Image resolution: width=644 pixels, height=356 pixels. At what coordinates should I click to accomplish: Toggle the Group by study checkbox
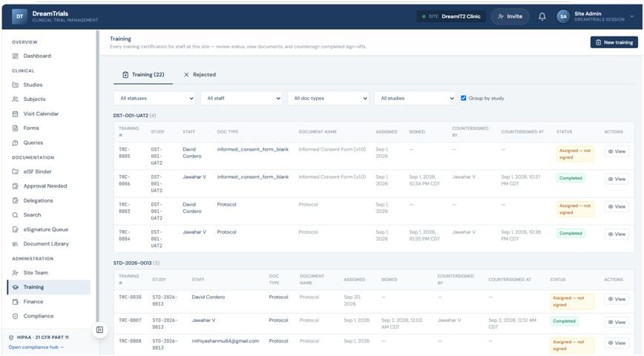coord(463,98)
